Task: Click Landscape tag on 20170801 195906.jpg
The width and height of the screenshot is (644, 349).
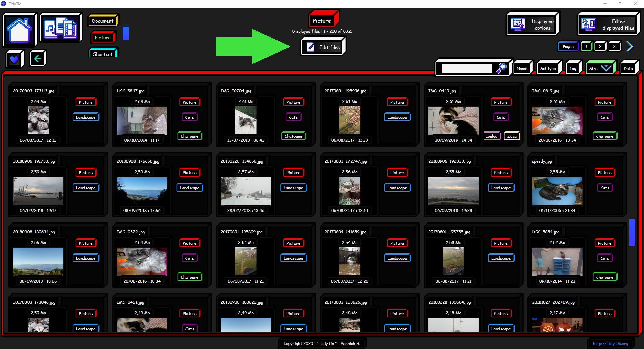Action: click(x=397, y=117)
